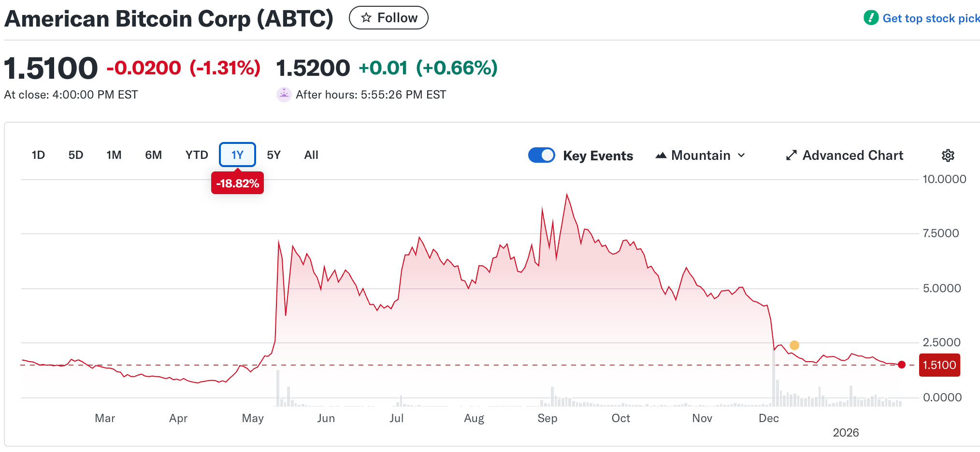The image size is (980, 452).
Task: Click the red current price dot
Action: 902,365
